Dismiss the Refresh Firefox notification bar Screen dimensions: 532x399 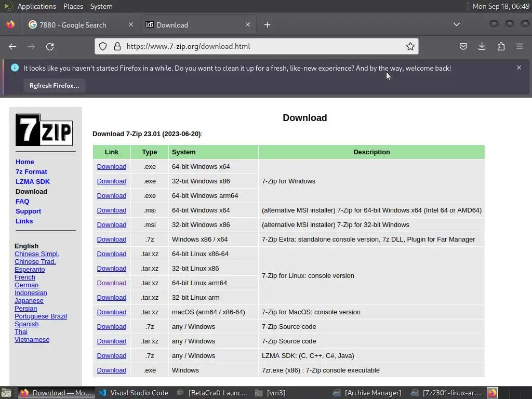519,68
